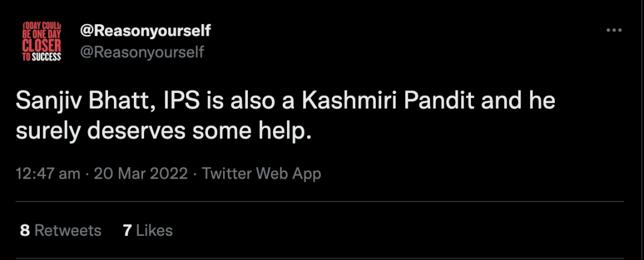This screenshot has width=644, height=260.
Task: Click the word CLOSER on the avatar
Action: (x=42, y=47)
